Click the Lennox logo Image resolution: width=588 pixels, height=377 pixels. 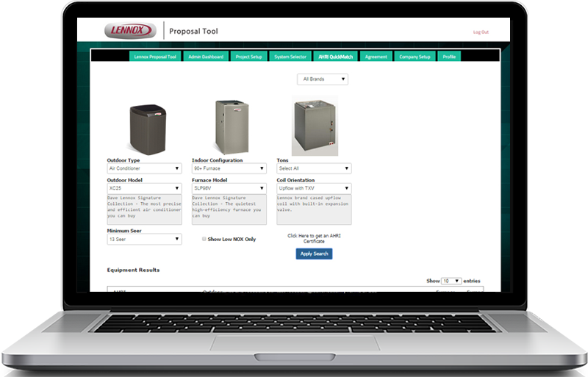[x=131, y=31]
